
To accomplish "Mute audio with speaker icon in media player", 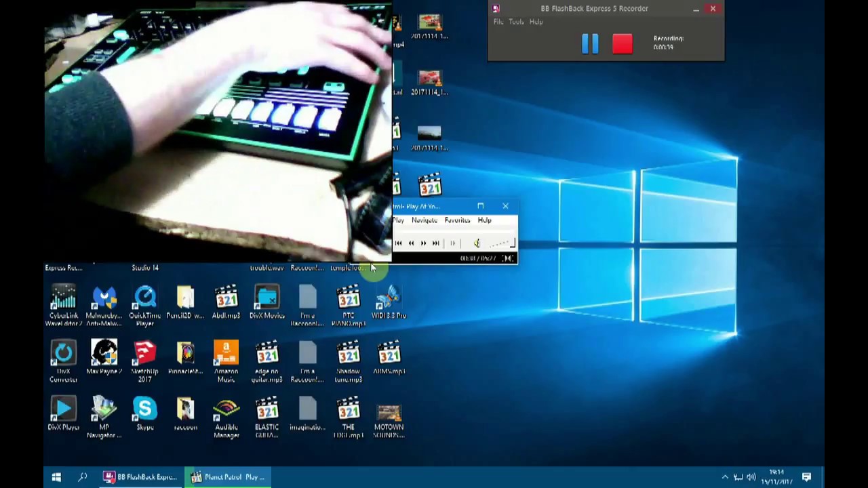I will click(x=477, y=243).
